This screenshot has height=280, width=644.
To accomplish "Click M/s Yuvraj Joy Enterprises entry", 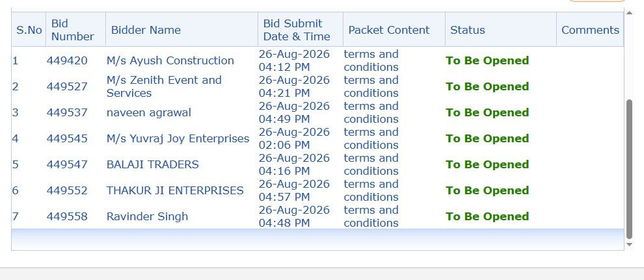I will pyautogui.click(x=178, y=138).
